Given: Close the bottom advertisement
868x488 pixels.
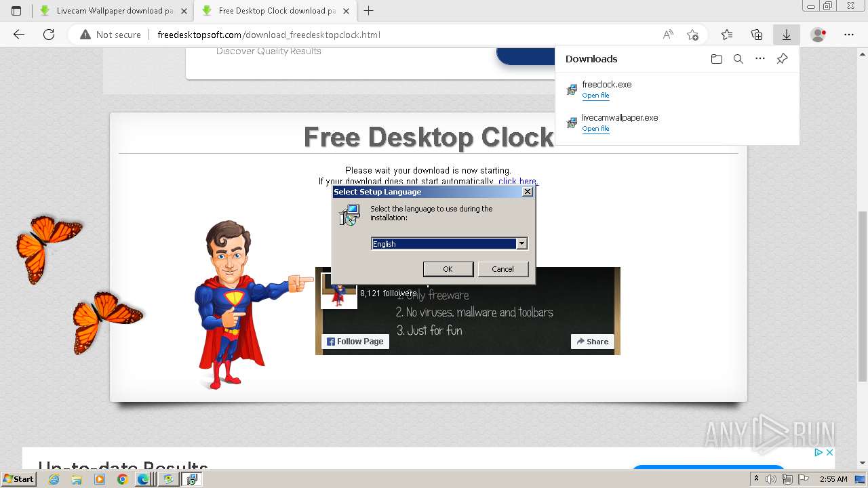Looking at the screenshot, I should tap(829, 452).
